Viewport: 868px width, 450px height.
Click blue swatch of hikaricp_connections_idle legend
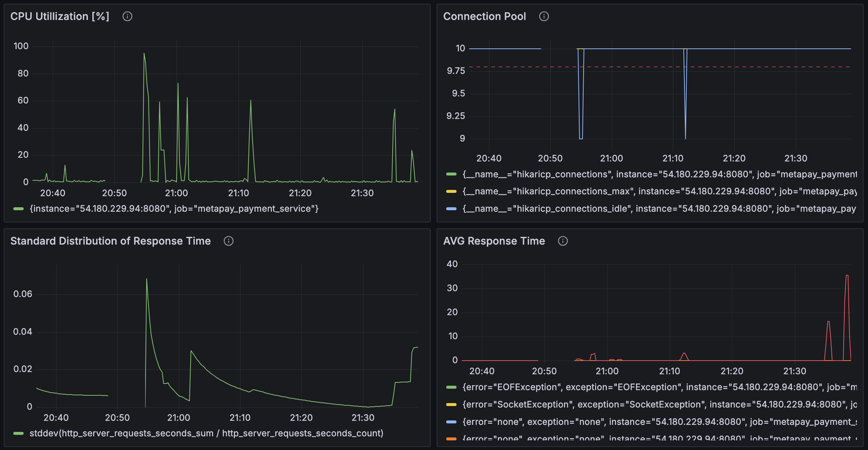(451, 209)
